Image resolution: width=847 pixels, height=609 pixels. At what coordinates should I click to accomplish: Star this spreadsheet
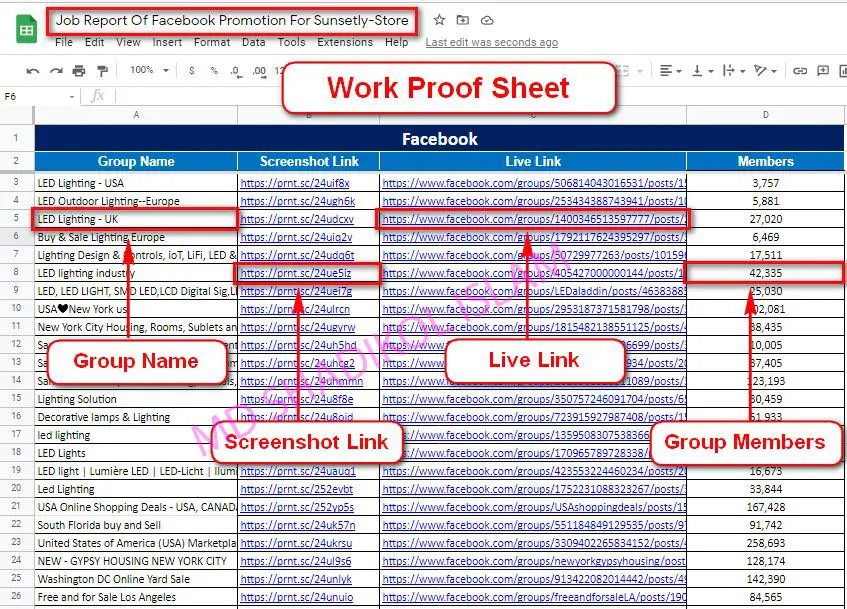click(439, 21)
